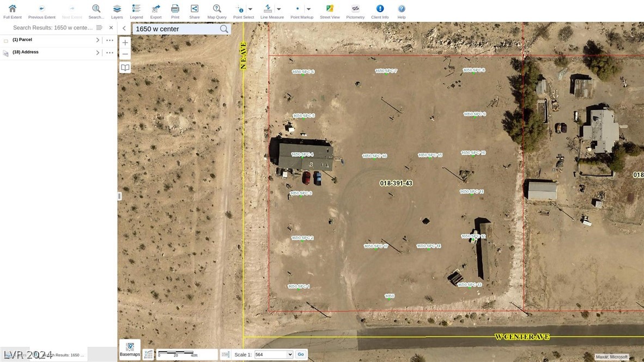The height and width of the screenshot is (362, 644).
Task: Activate the Point Select tool
Action: [240, 9]
